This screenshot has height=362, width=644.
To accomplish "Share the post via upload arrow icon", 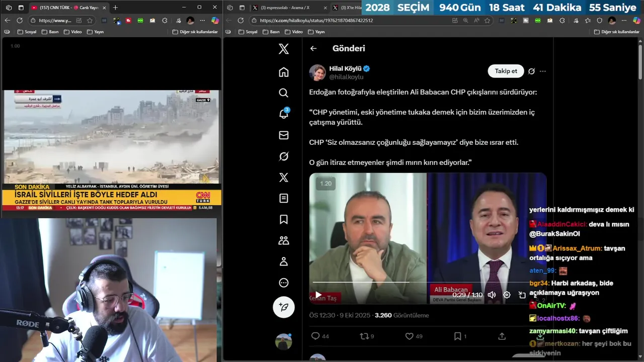I will coord(502,336).
